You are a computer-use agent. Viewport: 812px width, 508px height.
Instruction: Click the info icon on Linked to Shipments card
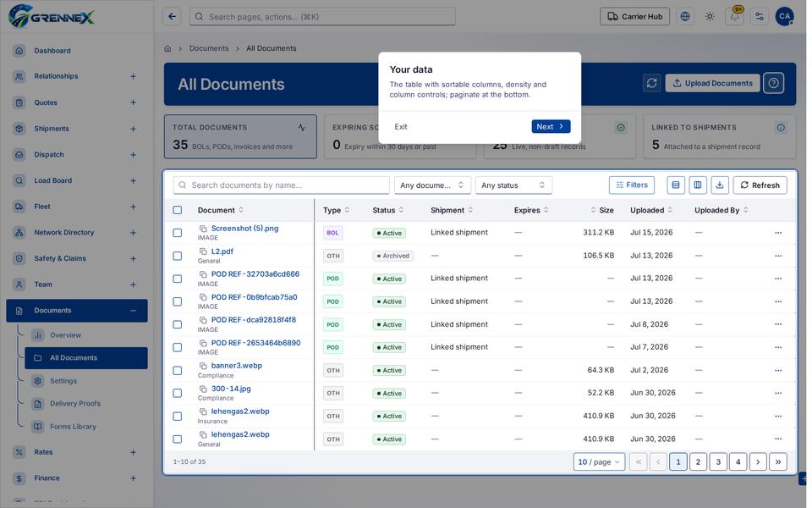[x=781, y=128]
